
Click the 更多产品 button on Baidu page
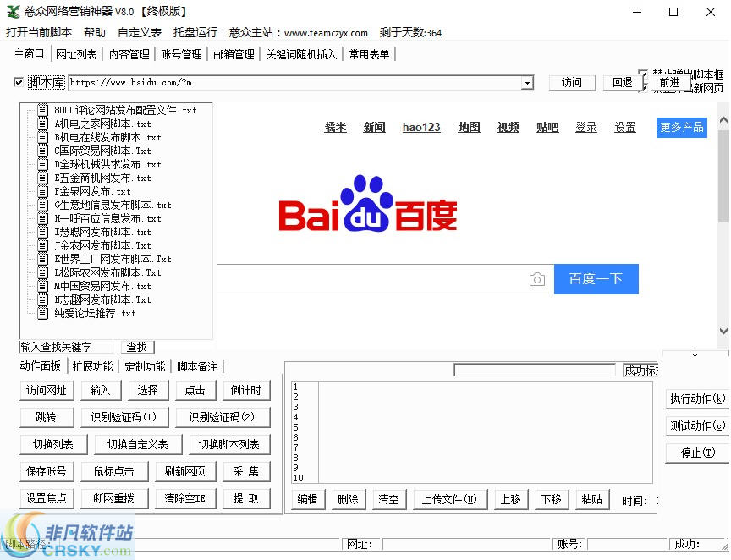click(x=682, y=127)
